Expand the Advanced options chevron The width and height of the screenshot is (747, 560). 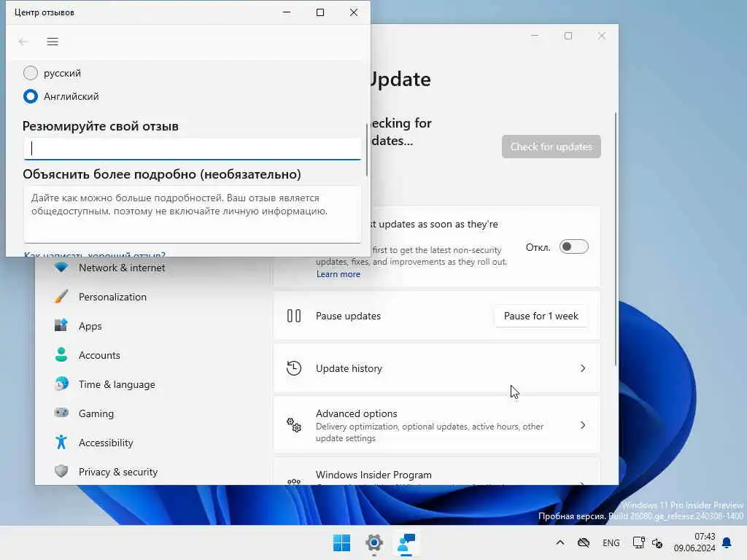click(x=583, y=425)
